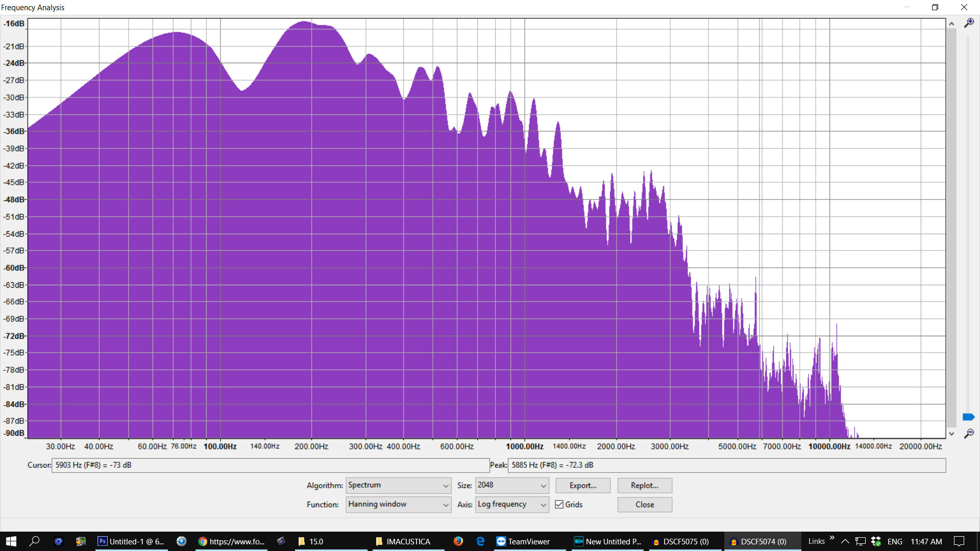Screen dimensions: 980x551
Task: Click the blue vertical zoom slider handle
Action: [x=968, y=417]
